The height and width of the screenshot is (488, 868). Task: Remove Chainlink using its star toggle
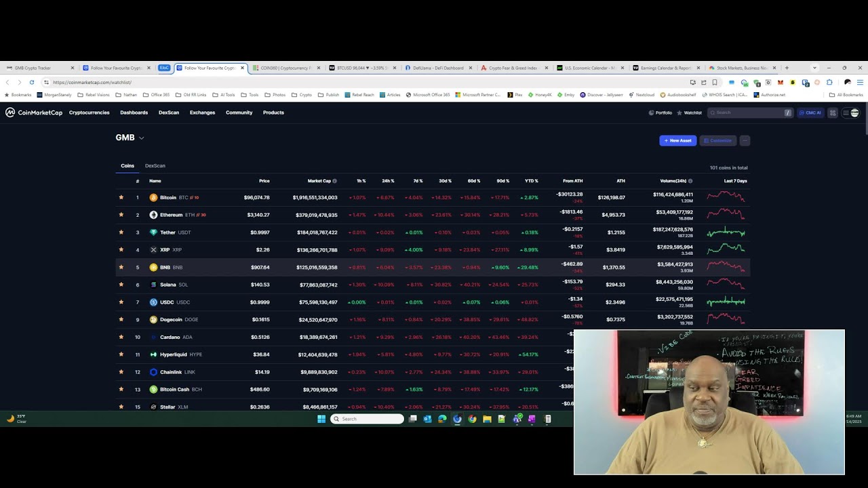pyautogui.click(x=121, y=372)
